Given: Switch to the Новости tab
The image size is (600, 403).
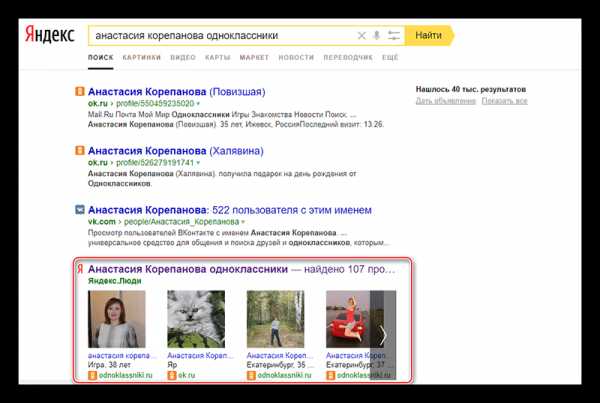Looking at the screenshot, I should [x=296, y=57].
